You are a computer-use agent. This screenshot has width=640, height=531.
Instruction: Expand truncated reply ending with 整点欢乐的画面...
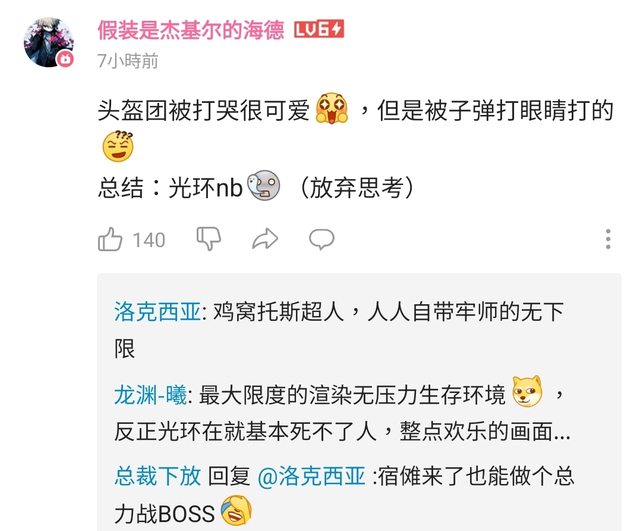click(342, 432)
